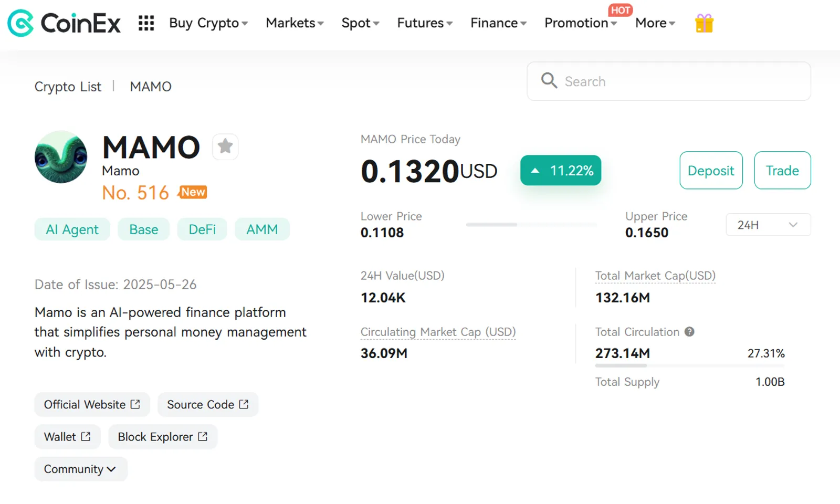Select the AI Agent tag
Image resolution: width=840 pixels, height=504 pixels.
72,229
